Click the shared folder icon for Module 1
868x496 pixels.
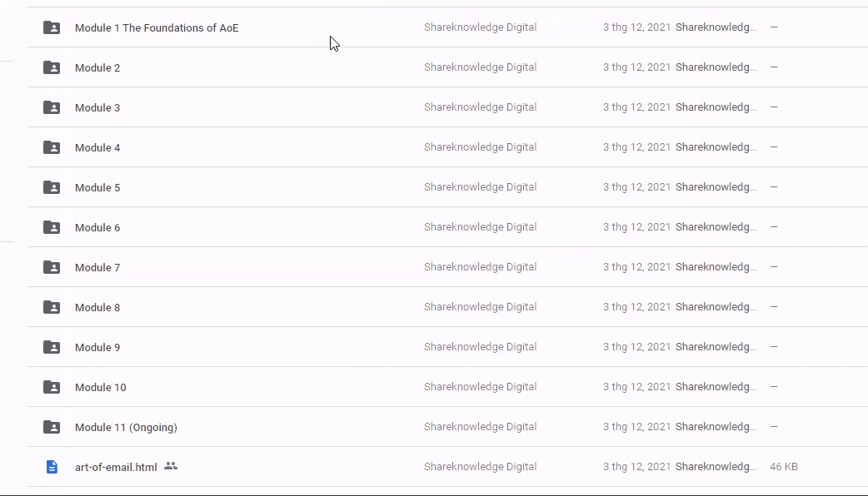52,27
